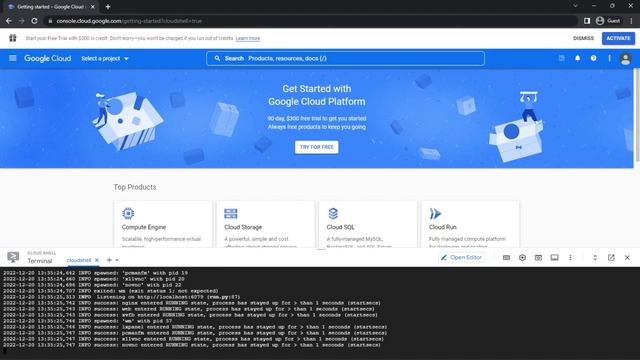Open Cloud Shell in a new window
The image size is (640, 360).
tap(611, 258)
